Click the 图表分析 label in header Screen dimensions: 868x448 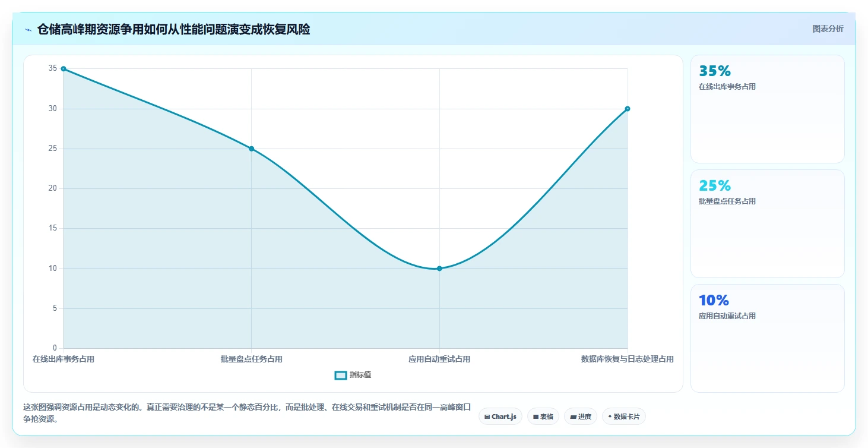pos(828,29)
